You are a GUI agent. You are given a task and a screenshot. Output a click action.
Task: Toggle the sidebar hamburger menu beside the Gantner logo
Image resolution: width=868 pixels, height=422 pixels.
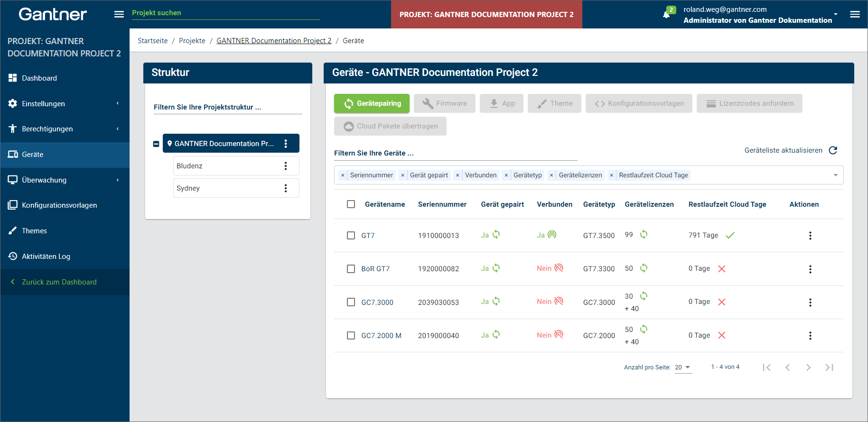119,14
